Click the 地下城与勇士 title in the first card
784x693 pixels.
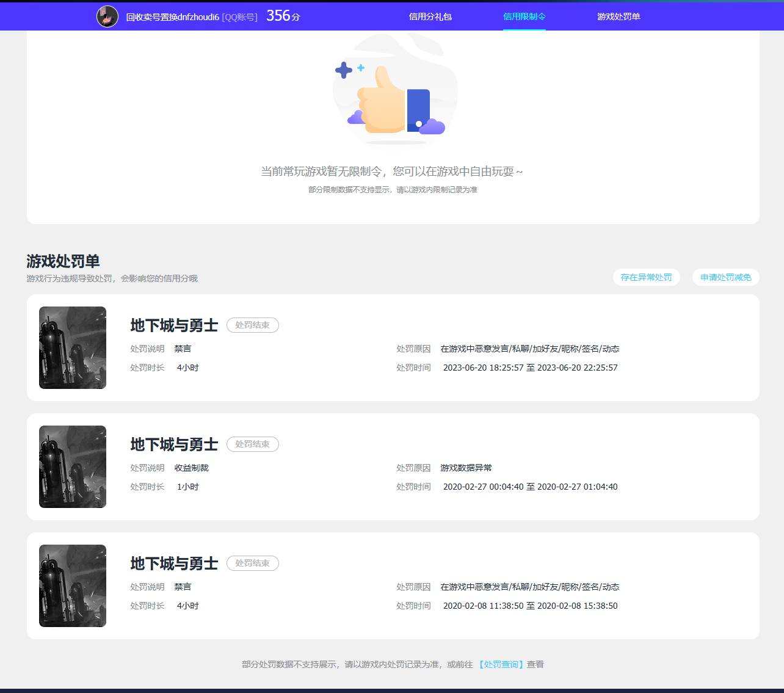click(174, 325)
